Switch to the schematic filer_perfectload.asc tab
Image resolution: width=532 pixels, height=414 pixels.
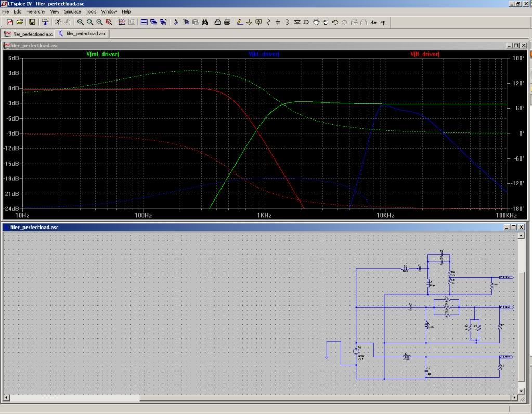[83, 34]
